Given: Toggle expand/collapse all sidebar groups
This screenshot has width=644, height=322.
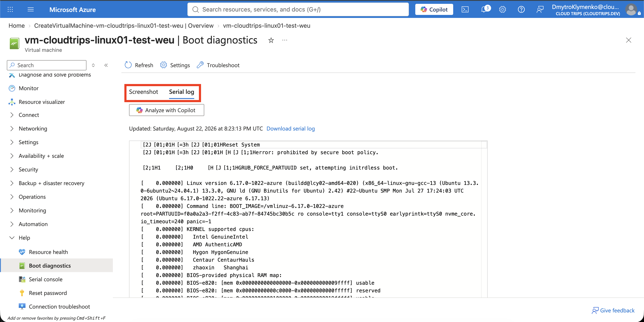Looking at the screenshot, I should tap(93, 65).
